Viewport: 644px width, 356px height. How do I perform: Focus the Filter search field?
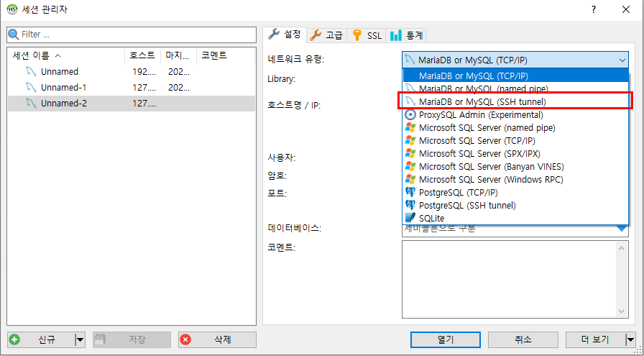132,35
